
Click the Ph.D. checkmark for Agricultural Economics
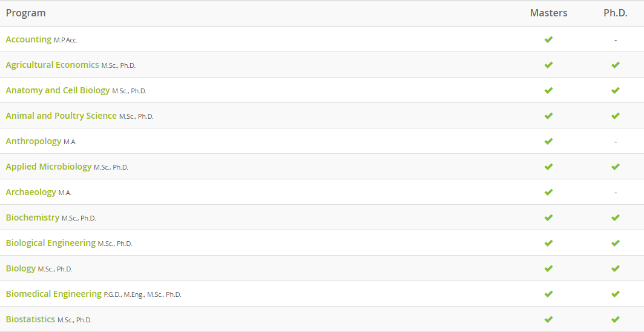(615, 65)
